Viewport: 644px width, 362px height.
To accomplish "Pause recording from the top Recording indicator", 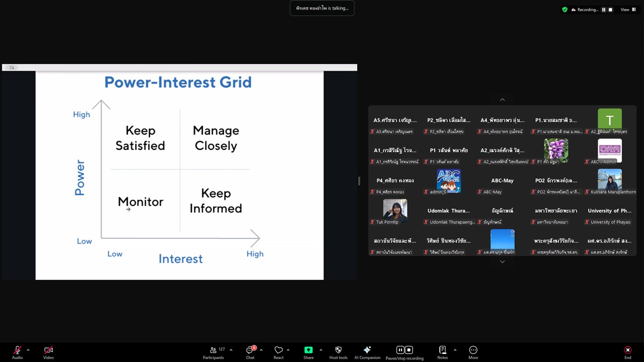I will [x=604, y=10].
